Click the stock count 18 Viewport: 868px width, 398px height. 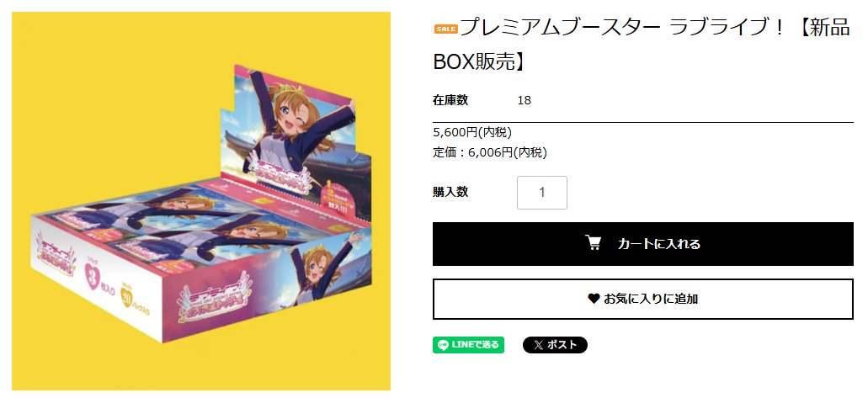coord(525,101)
